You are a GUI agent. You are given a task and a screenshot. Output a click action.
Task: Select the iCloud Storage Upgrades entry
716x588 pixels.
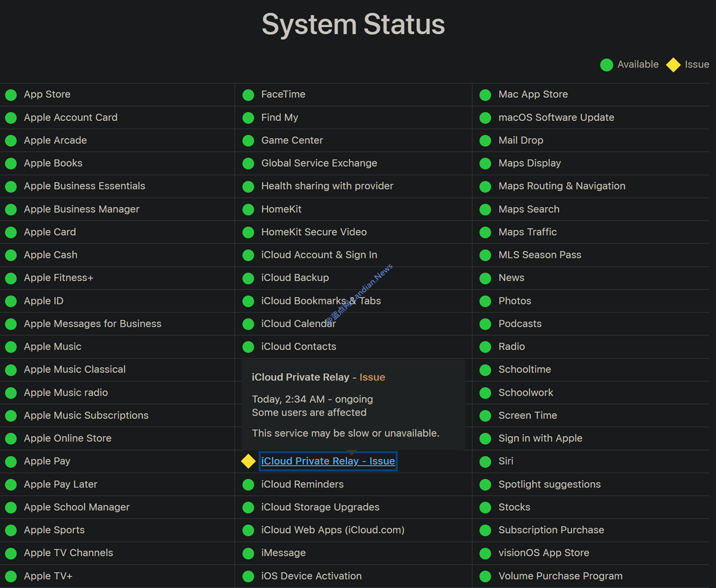pos(320,507)
